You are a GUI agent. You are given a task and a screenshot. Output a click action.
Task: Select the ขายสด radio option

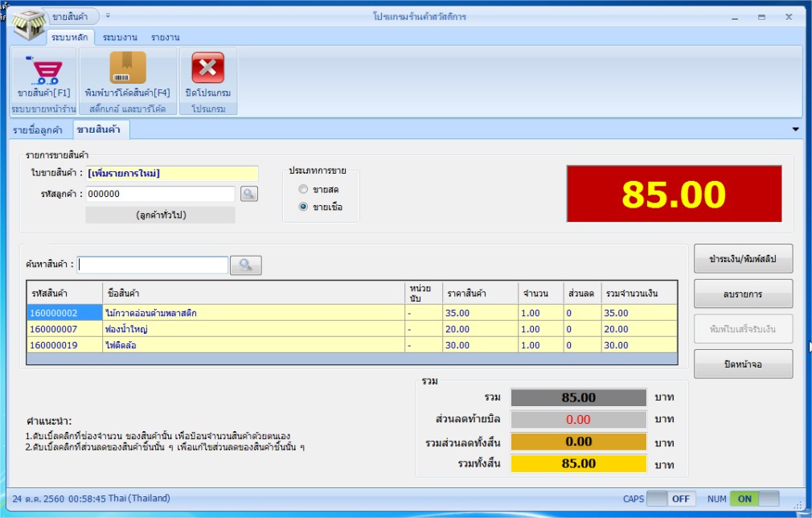303,189
